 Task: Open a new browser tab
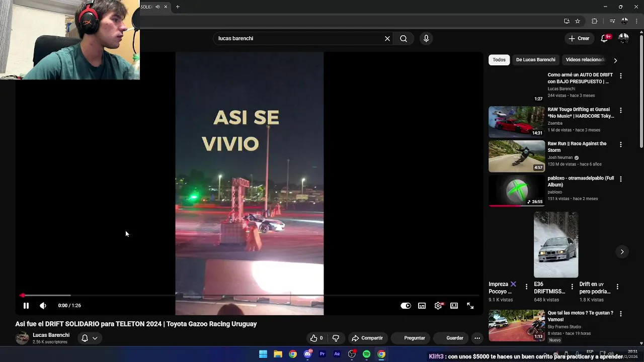pos(178,7)
